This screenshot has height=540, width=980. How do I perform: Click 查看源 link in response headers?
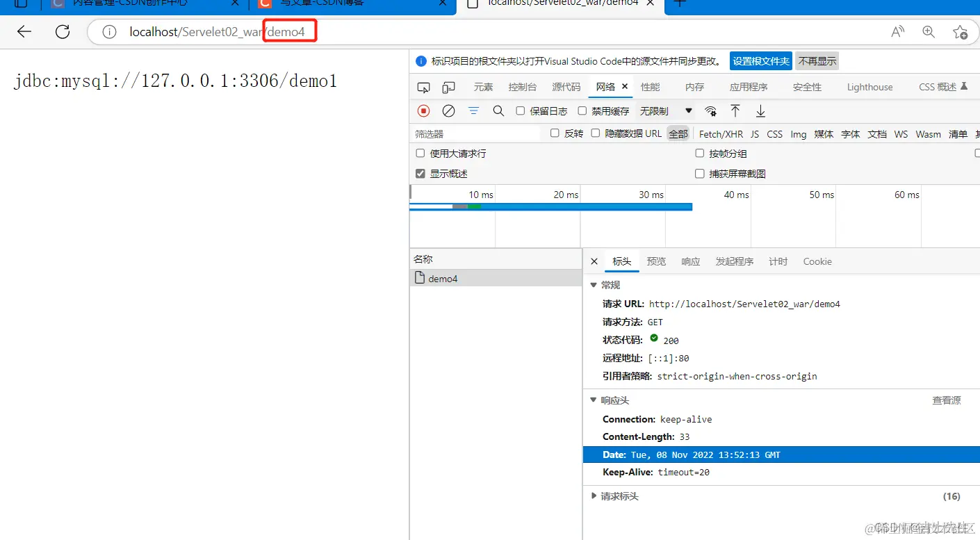946,400
